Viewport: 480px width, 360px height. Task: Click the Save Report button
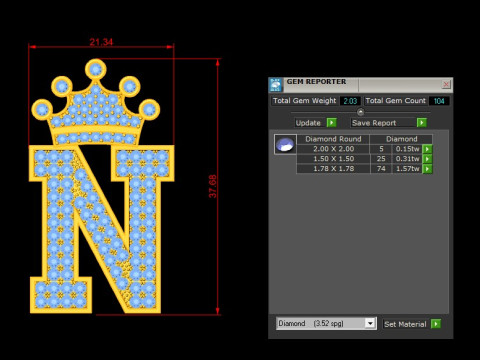[x=383, y=123]
